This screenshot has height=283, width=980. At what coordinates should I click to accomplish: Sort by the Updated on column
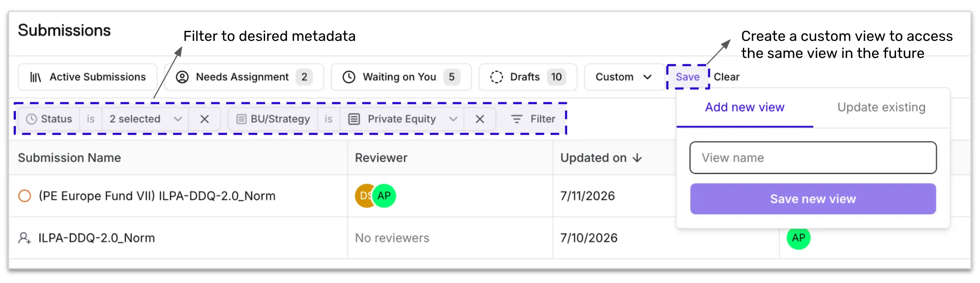coord(601,158)
